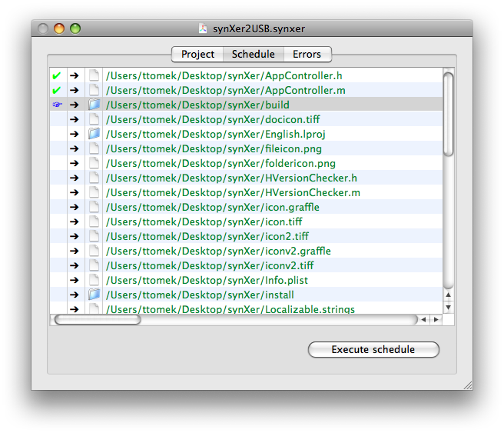504x433 pixels.
Task: Click the vertical scrollbar down arrow
Action: click(449, 307)
